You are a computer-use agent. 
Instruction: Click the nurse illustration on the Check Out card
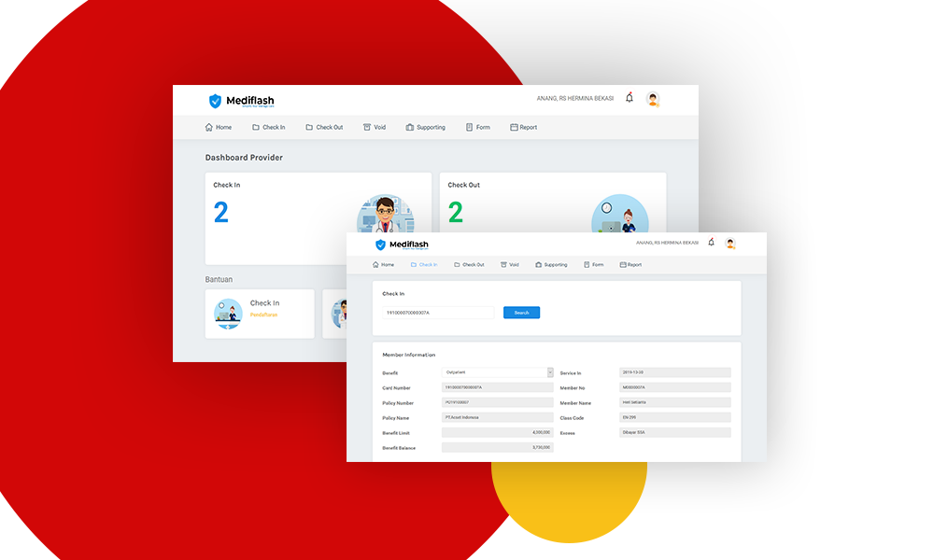[620, 214]
